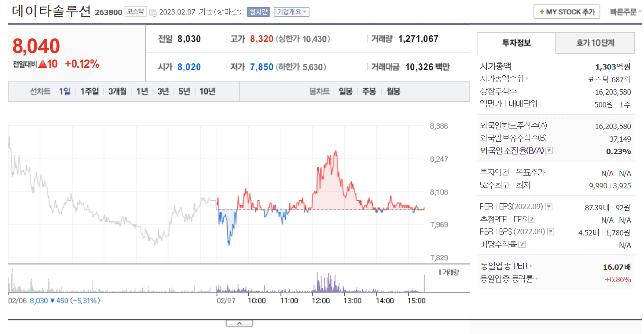Switch to the 호가10단계 tab
The image size is (644, 334).
click(x=595, y=43)
